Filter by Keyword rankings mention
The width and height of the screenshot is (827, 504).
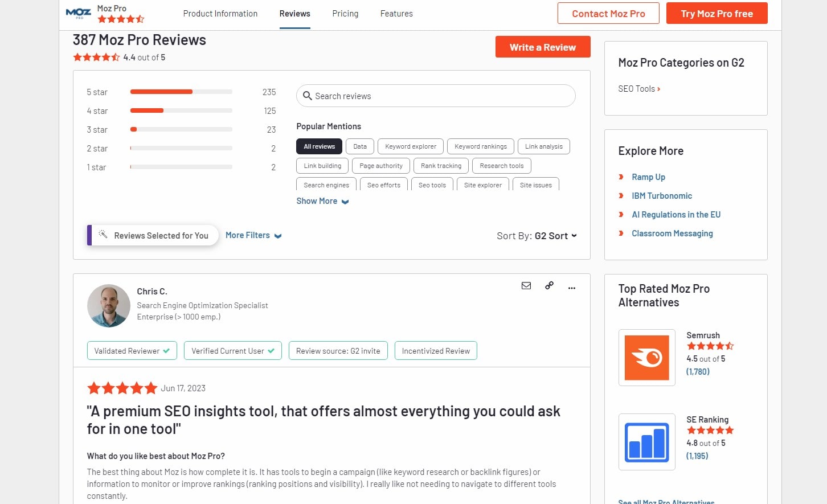pyautogui.click(x=481, y=146)
